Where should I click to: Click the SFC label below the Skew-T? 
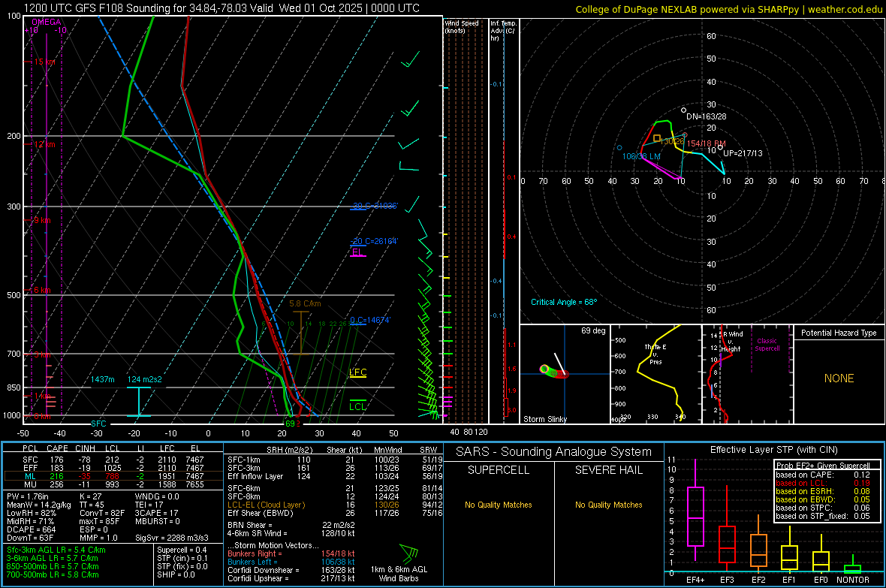click(x=98, y=424)
